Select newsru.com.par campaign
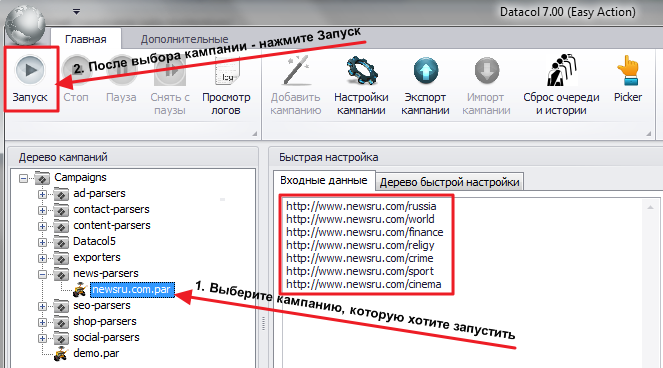The image size is (663, 368). click(x=132, y=290)
